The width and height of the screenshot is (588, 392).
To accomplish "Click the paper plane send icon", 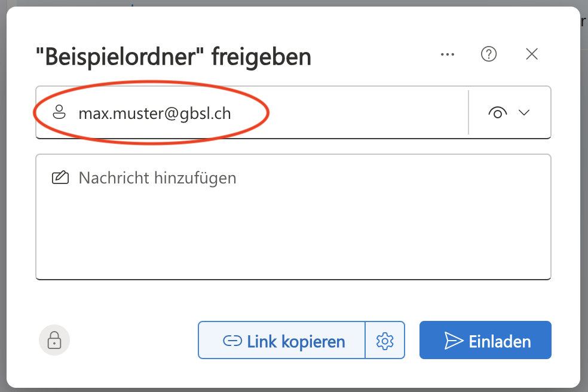I will tap(454, 341).
